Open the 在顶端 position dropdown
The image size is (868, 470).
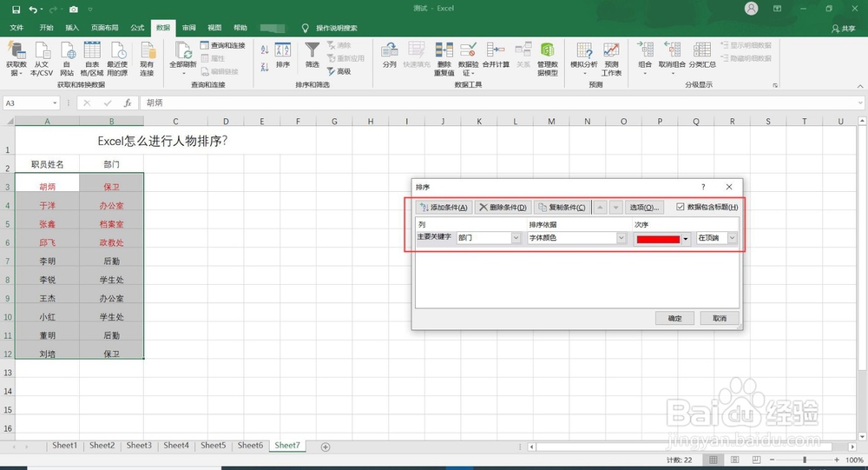point(732,238)
